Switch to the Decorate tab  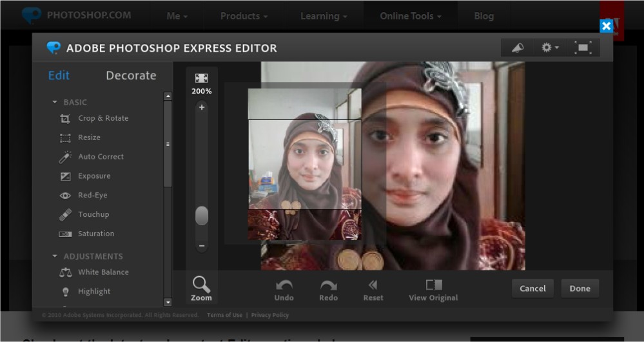pos(131,75)
